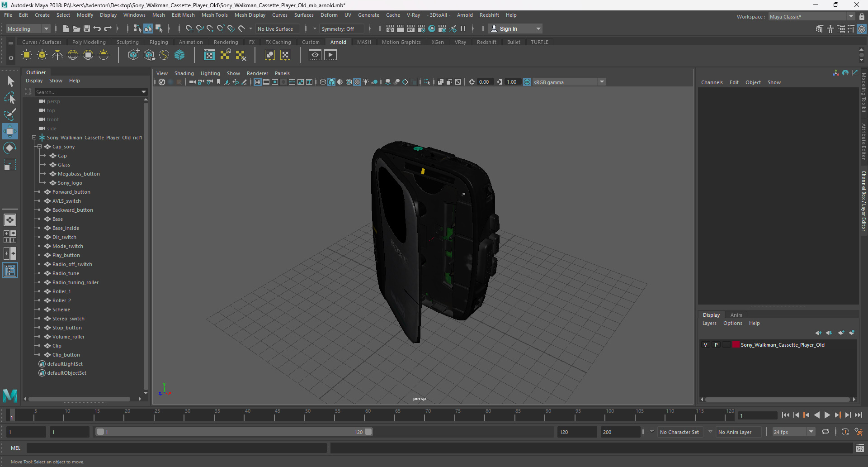The height and width of the screenshot is (467, 868).
Task: Click the animation preferences icon
Action: tap(859, 432)
